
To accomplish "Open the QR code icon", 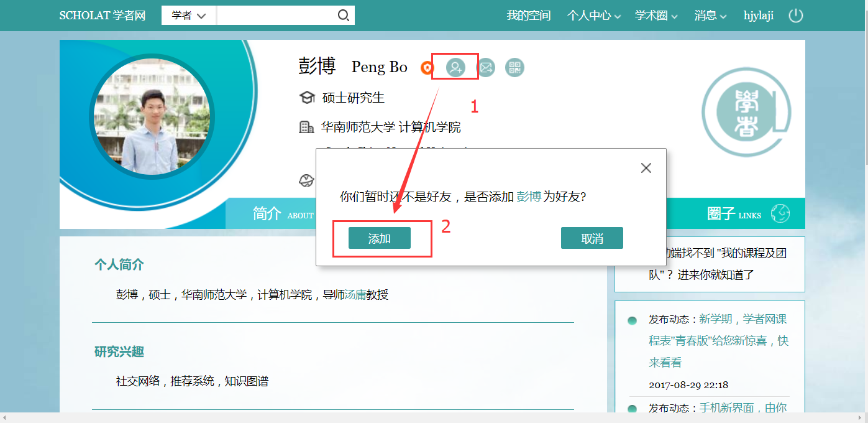I will click(514, 67).
